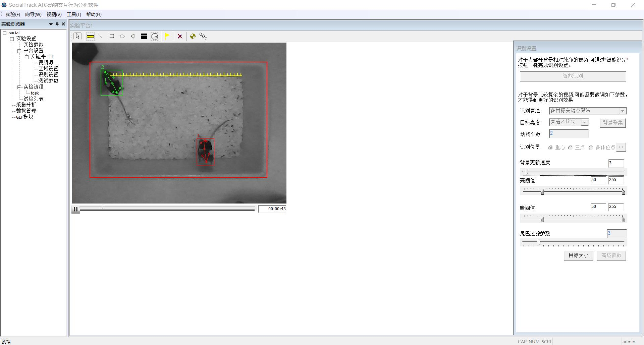Select 试验列表 in the tree
The image size is (644, 345).
pos(34,99)
